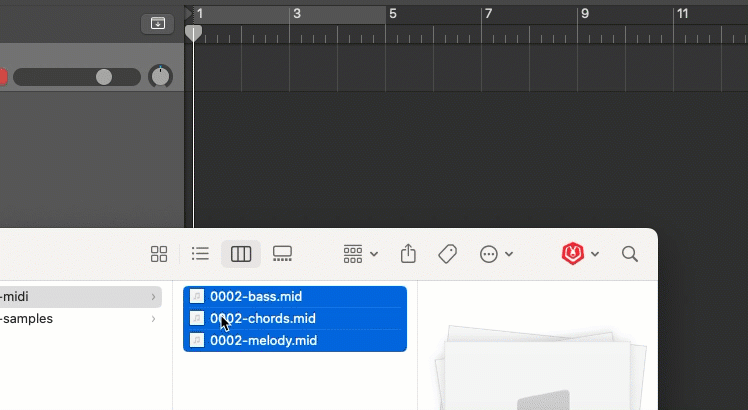748x410 pixels.
Task: Click the track volume slider
Action: pyautogui.click(x=77, y=77)
